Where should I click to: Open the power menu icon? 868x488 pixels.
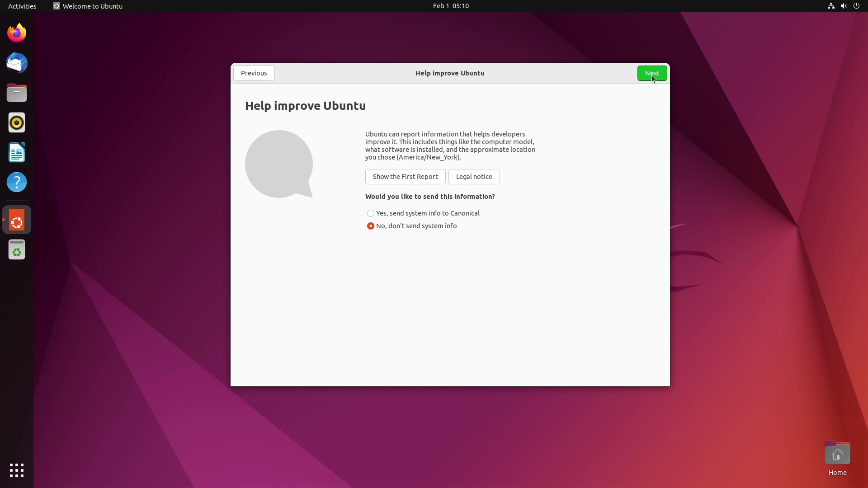pyautogui.click(x=856, y=6)
